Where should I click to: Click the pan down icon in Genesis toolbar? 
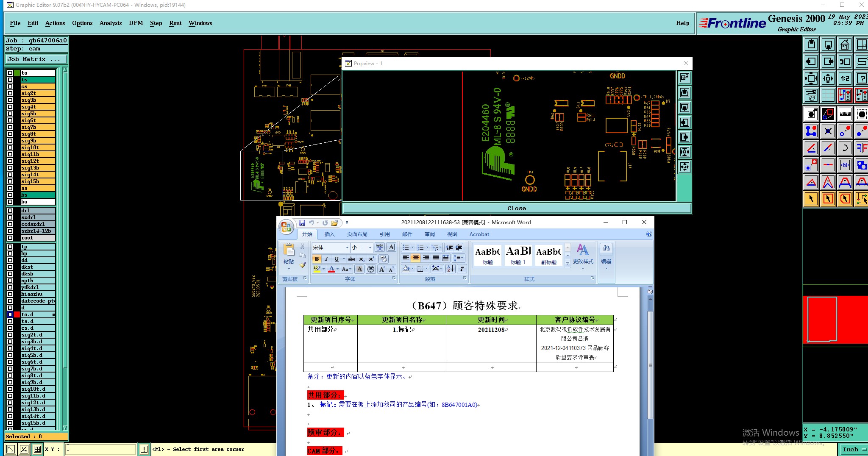tap(828, 44)
